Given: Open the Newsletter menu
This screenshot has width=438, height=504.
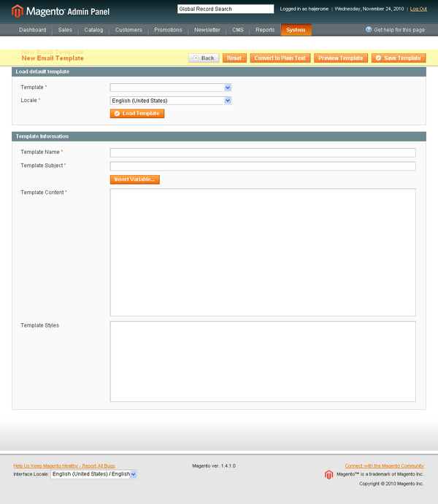Looking at the screenshot, I should click(x=207, y=30).
